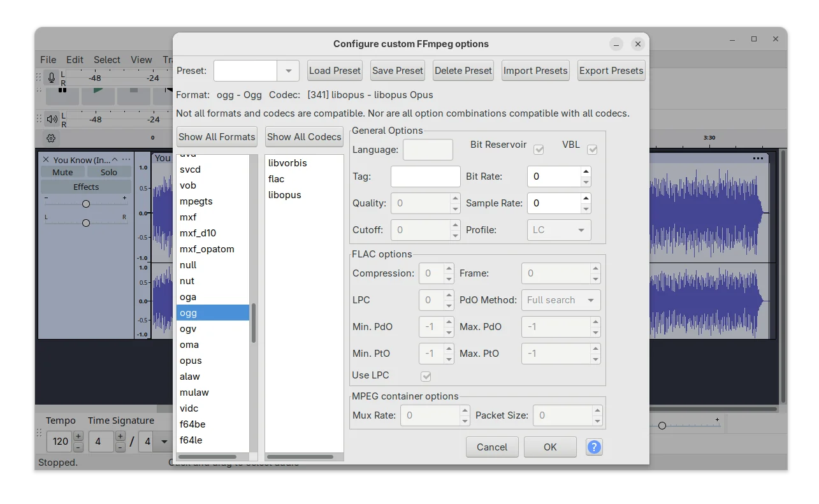Remove the You Know track with X
The image size is (819, 504).
(45, 159)
